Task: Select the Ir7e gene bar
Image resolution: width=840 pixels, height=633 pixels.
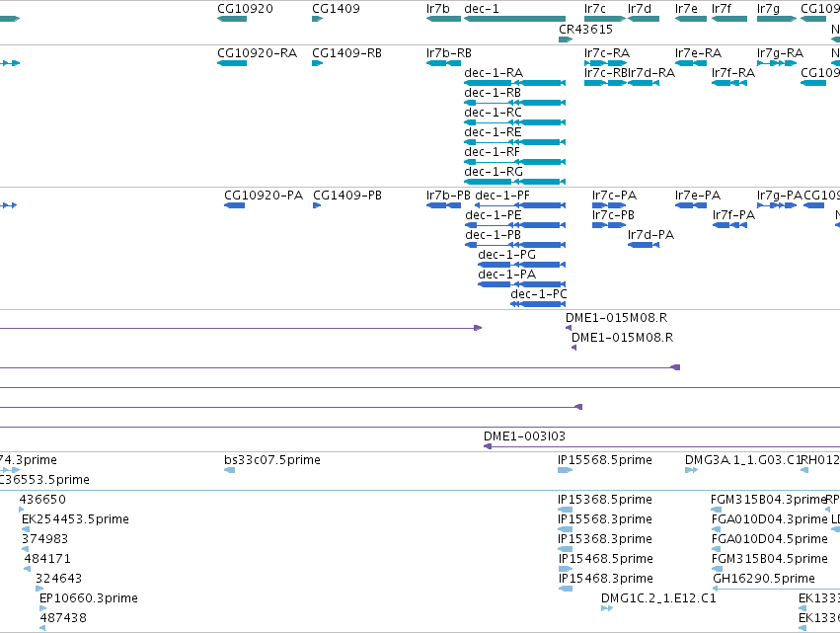Action: tap(691, 19)
